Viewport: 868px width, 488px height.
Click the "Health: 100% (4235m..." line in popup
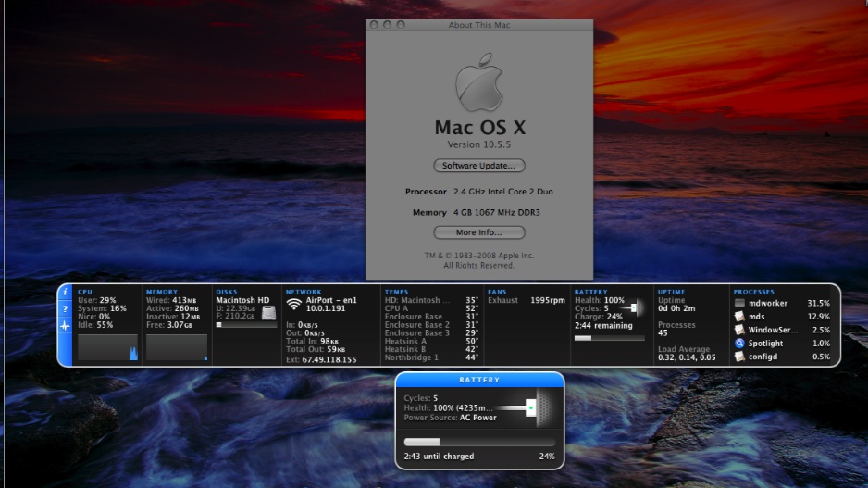448,408
